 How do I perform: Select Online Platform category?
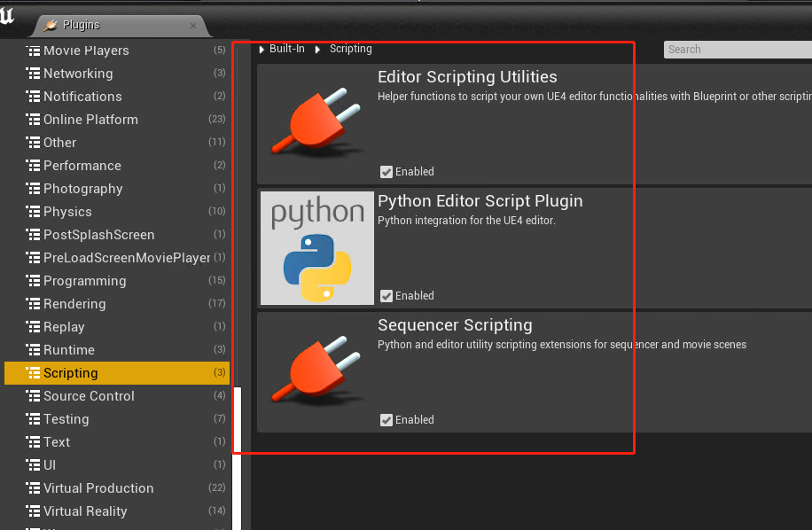[117, 120]
